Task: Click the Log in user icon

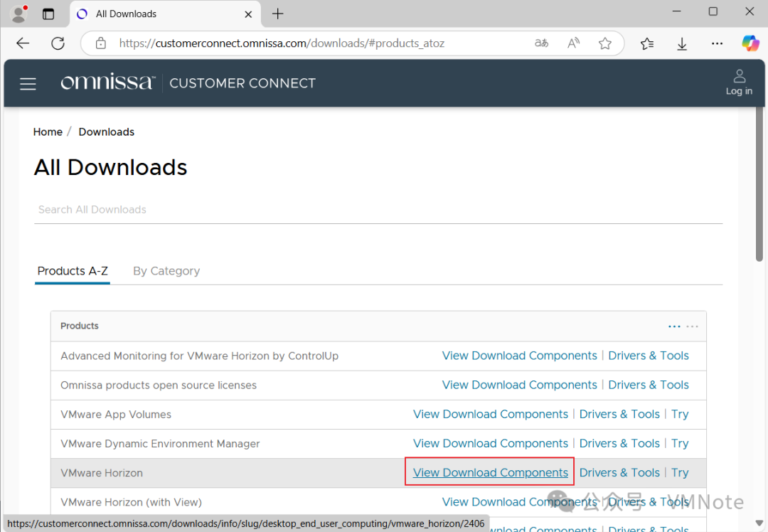Action: coord(739,83)
